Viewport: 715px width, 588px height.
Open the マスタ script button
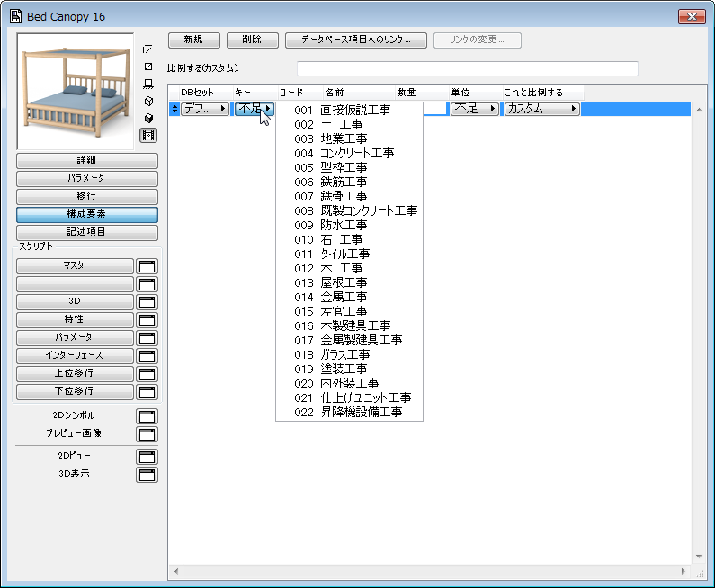pyautogui.click(x=75, y=266)
